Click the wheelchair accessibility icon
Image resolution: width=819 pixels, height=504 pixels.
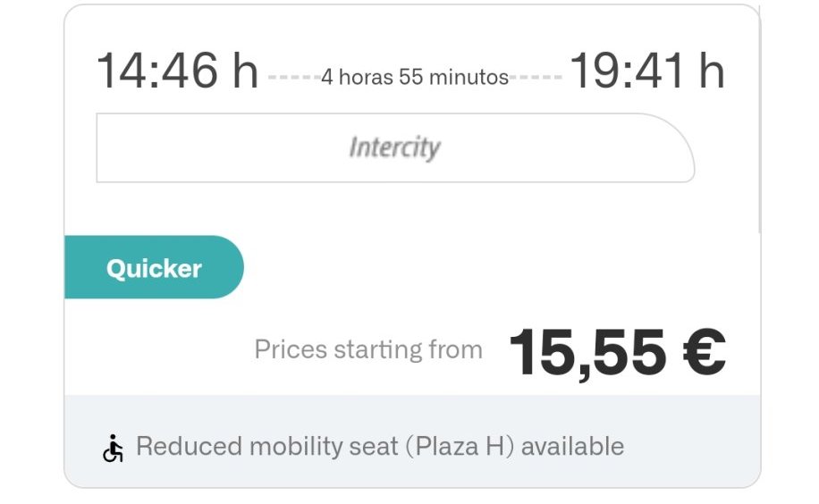[113, 448]
